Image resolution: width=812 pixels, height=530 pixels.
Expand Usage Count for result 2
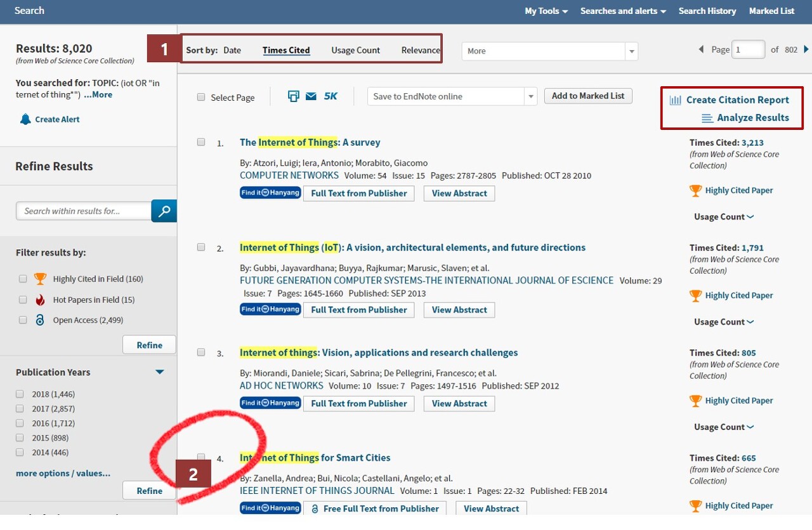pos(724,322)
